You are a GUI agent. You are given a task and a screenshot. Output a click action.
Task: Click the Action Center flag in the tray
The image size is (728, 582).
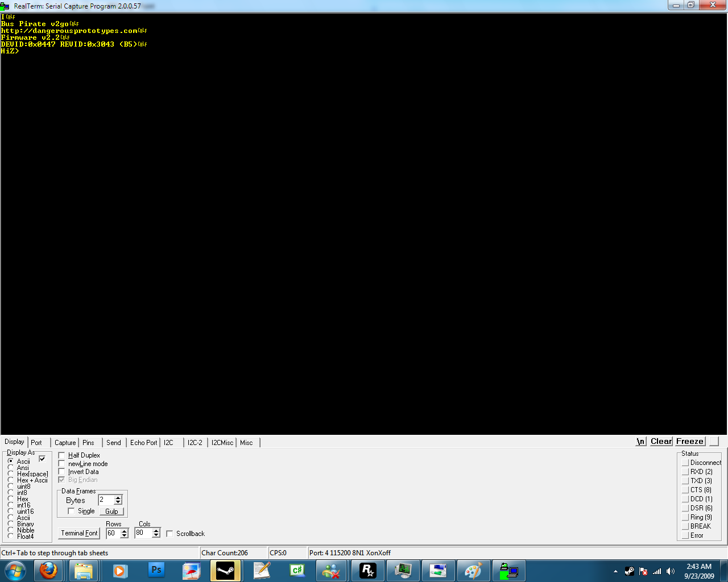[643, 571]
